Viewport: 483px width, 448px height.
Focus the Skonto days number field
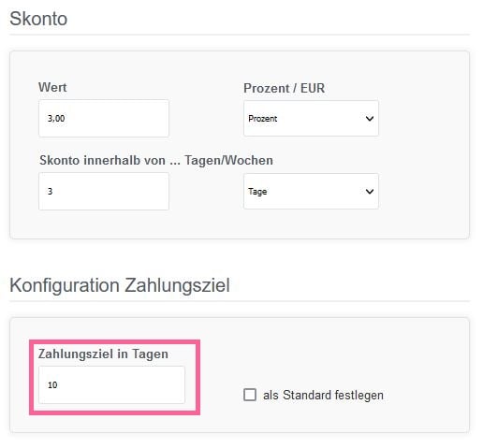(x=104, y=191)
